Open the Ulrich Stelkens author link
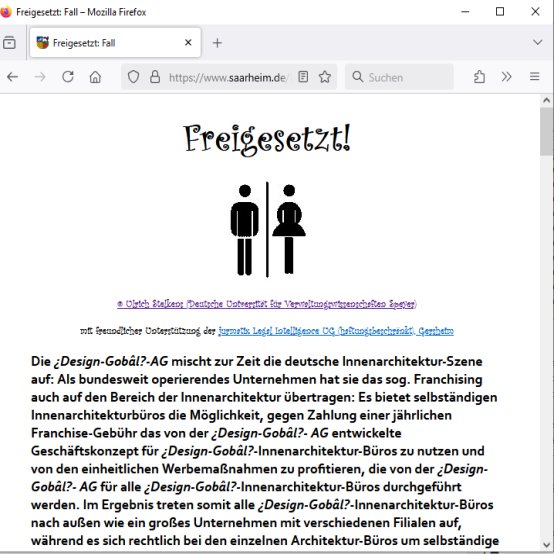 point(267,304)
